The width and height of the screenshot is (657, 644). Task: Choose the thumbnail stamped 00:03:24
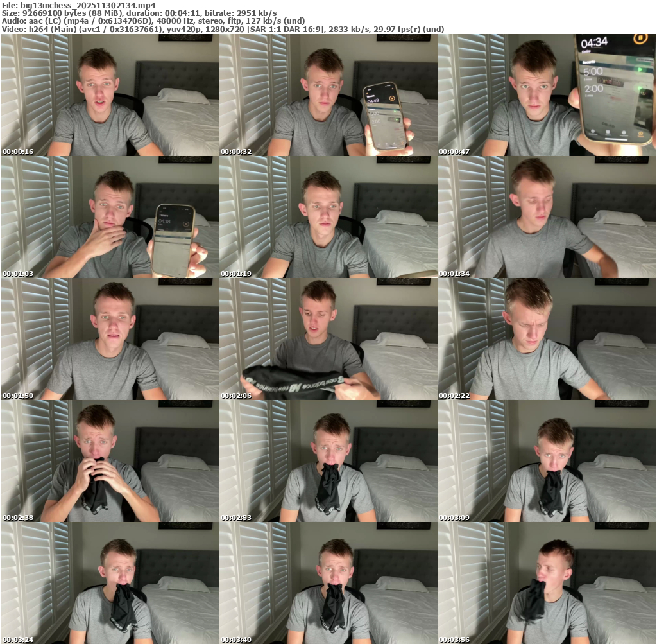point(110,583)
